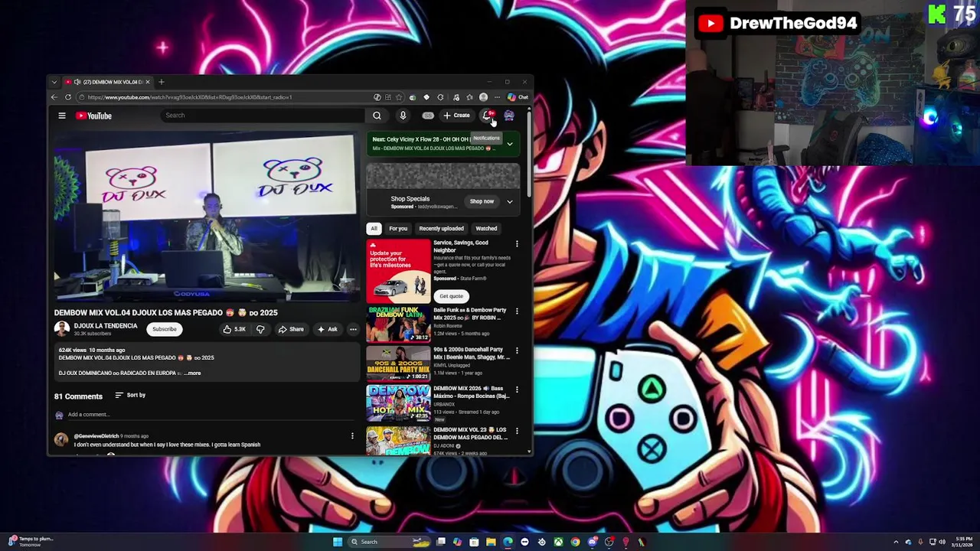The width and height of the screenshot is (980, 551).
Task: Click the youtube.com address bar
Action: tap(228, 97)
